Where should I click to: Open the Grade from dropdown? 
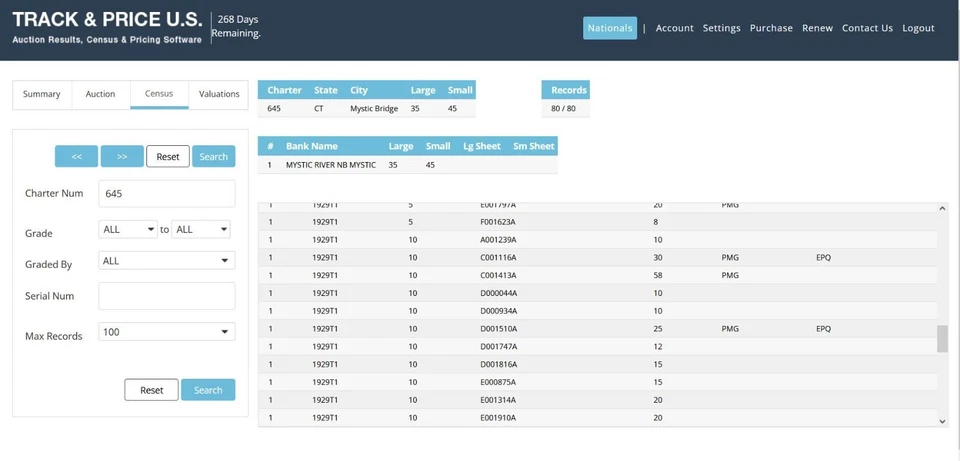(128, 230)
